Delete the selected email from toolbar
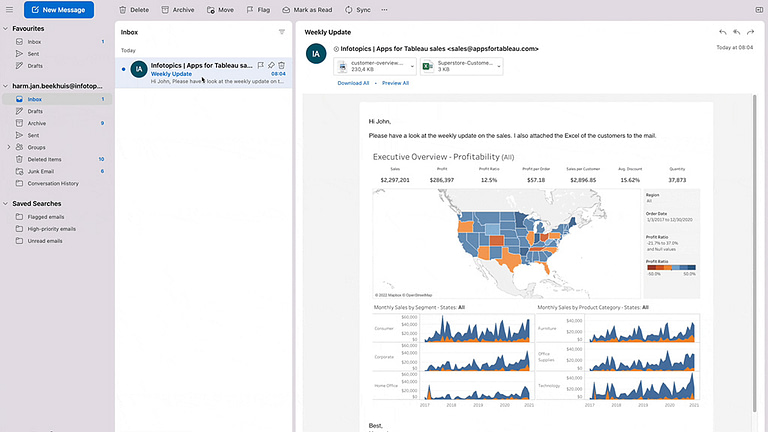 [x=133, y=10]
